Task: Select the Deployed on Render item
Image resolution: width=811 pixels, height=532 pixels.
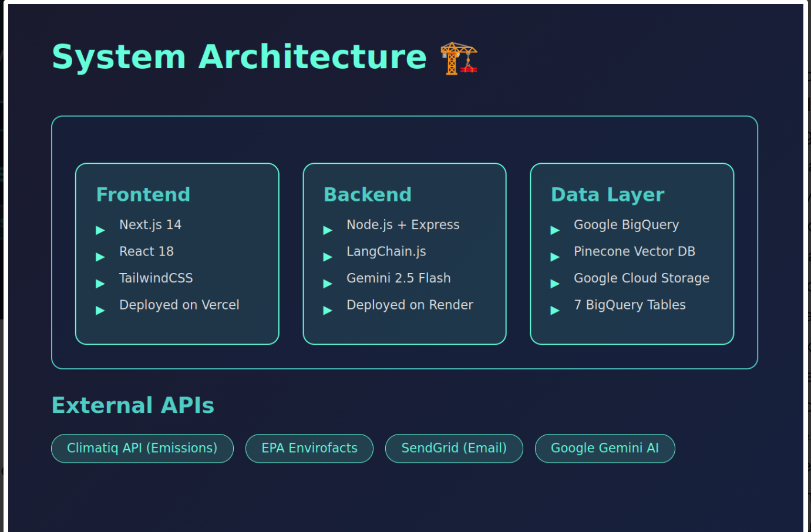Action: (410, 305)
